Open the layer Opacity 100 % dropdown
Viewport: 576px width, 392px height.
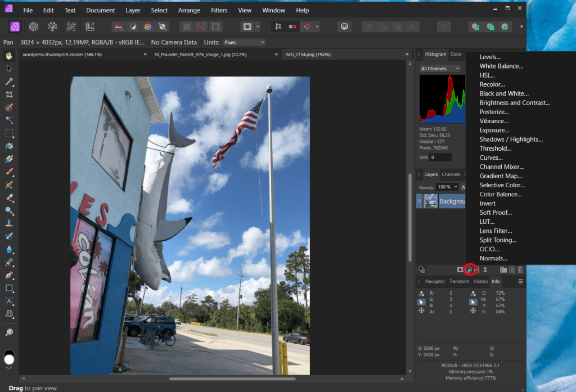point(448,187)
